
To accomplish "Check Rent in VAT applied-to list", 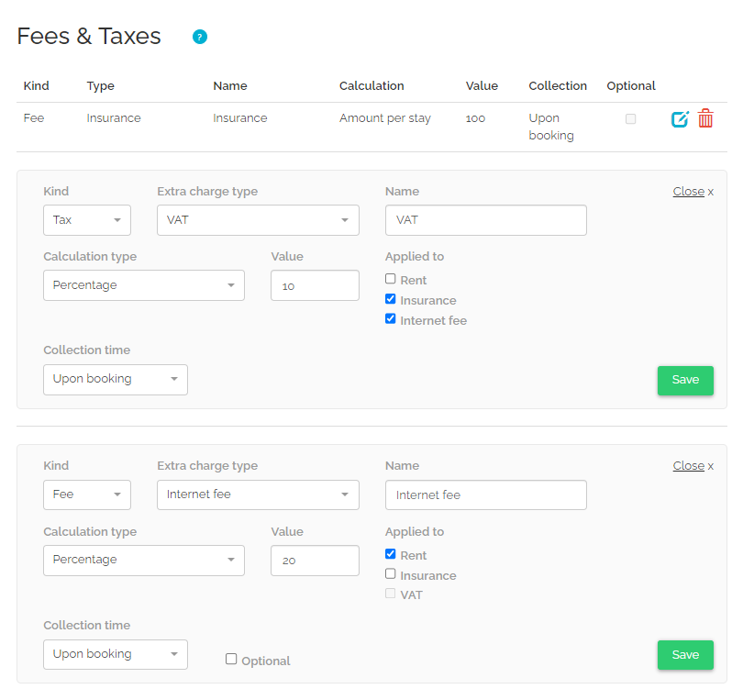I will pyautogui.click(x=391, y=279).
